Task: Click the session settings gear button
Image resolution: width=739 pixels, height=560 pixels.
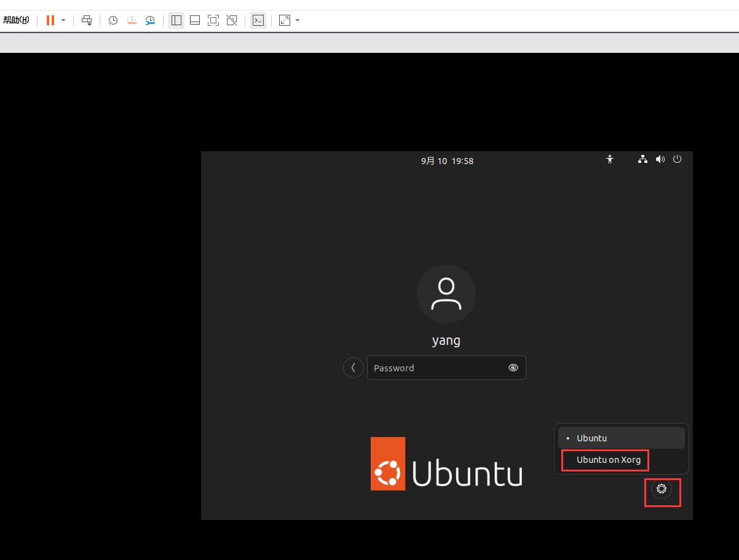Action: [x=662, y=489]
